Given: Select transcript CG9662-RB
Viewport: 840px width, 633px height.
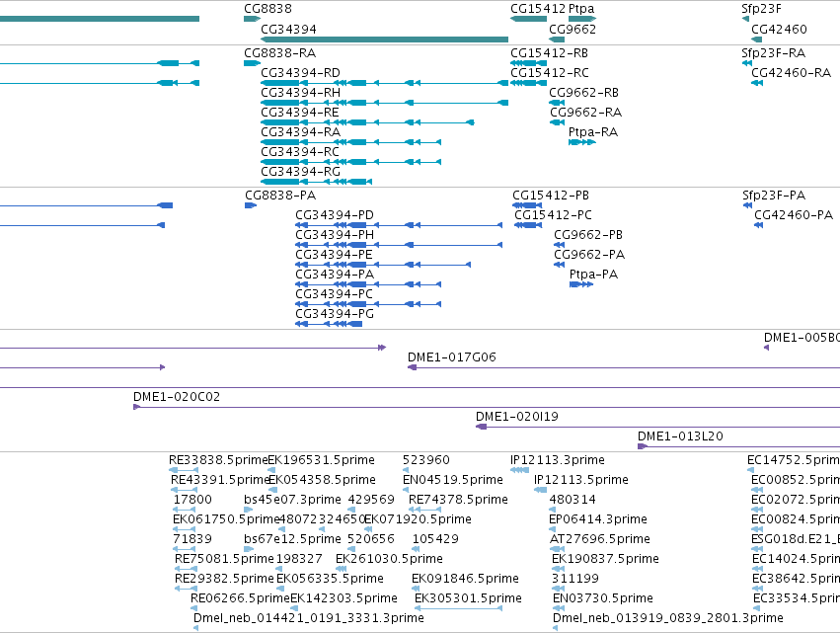Looking at the screenshot, I should click(584, 92).
